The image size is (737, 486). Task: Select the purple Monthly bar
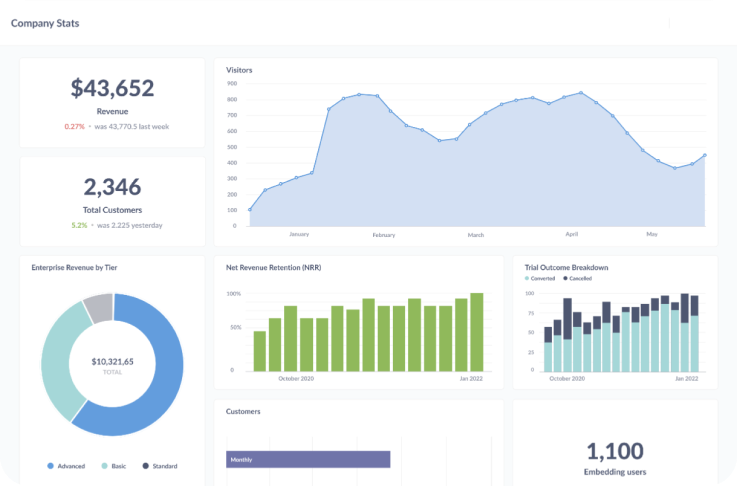click(x=307, y=459)
